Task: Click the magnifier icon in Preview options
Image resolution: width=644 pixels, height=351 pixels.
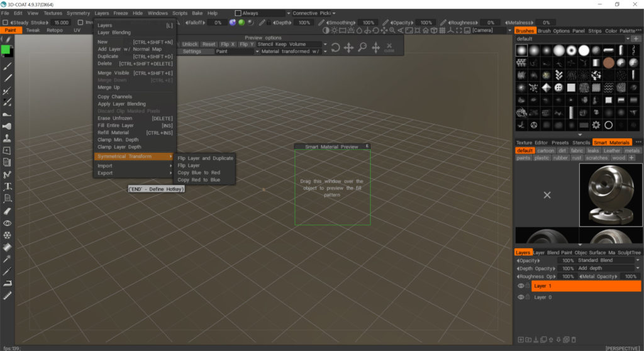Action: (362, 48)
